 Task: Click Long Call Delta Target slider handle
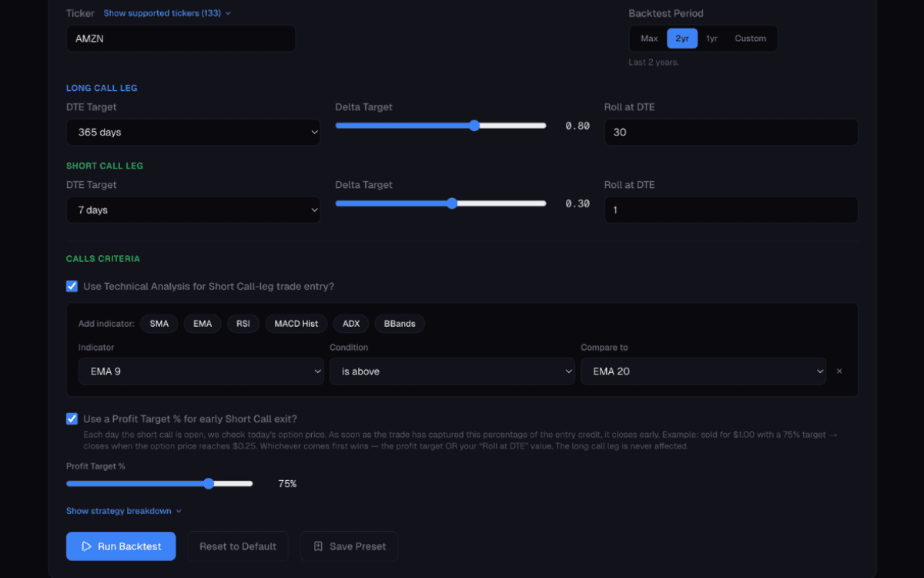click(x=474, y=126)
